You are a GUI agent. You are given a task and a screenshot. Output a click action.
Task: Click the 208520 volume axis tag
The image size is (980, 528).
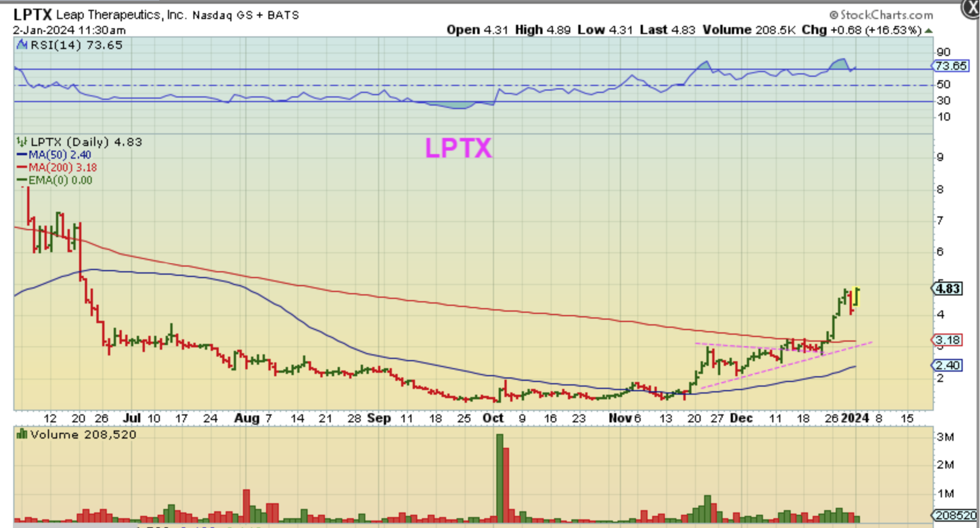pos(955,515)
